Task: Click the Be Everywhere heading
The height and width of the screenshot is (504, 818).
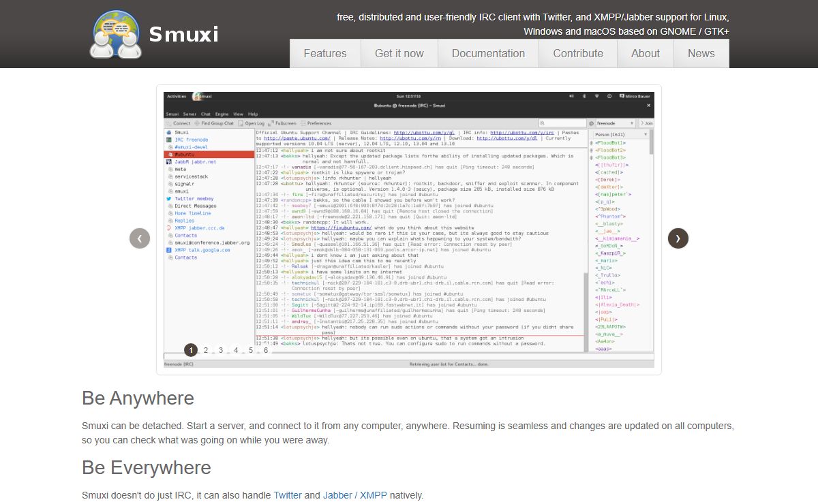Action: tap(147, 468)
